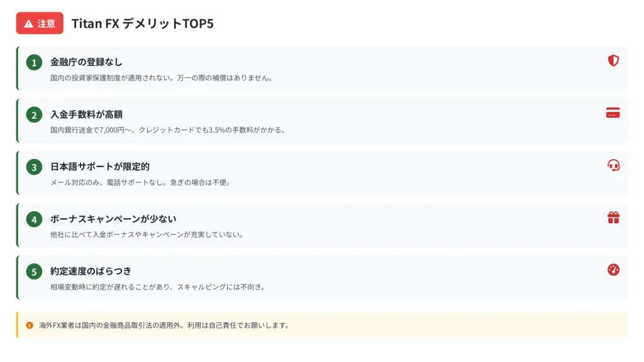Click the 日本語サポートが限定的 heading

click(x=99, y=167)
